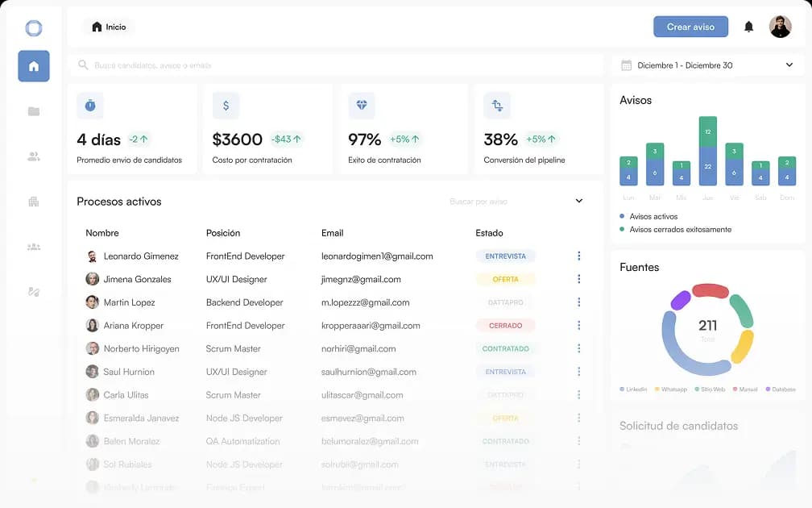Open the folder section from the sidebar

[x=33, y=111]
